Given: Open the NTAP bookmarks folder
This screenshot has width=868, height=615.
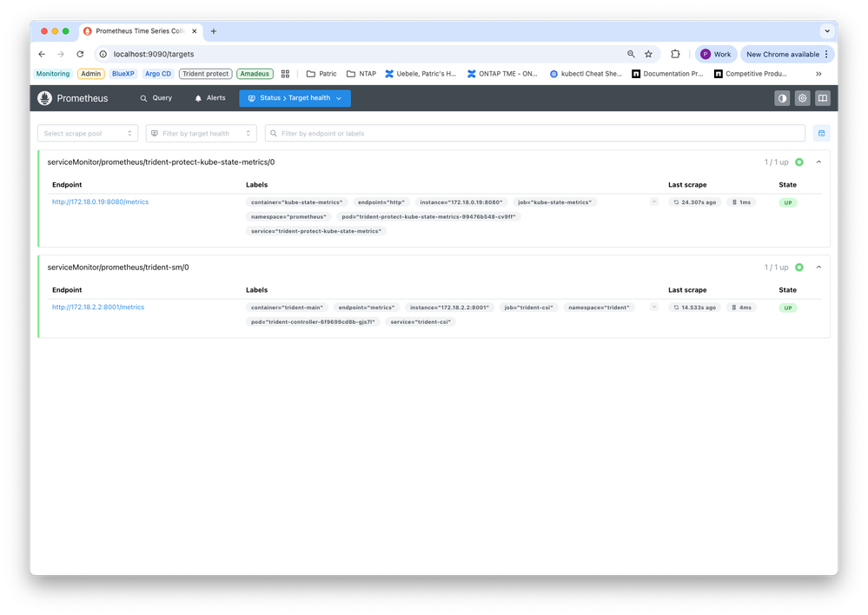Looking at the screenshot, I should 361,74.
